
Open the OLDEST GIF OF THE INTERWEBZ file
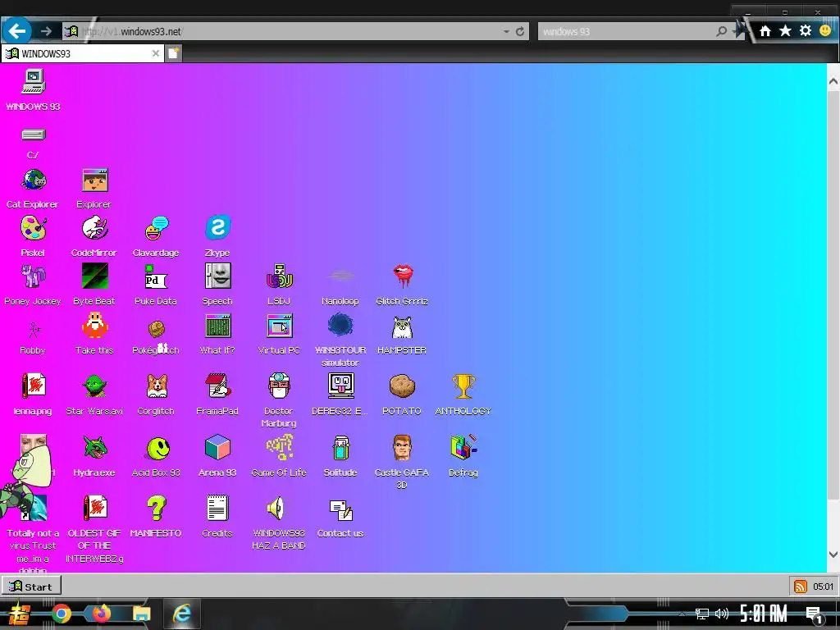(x=95, y=508)
